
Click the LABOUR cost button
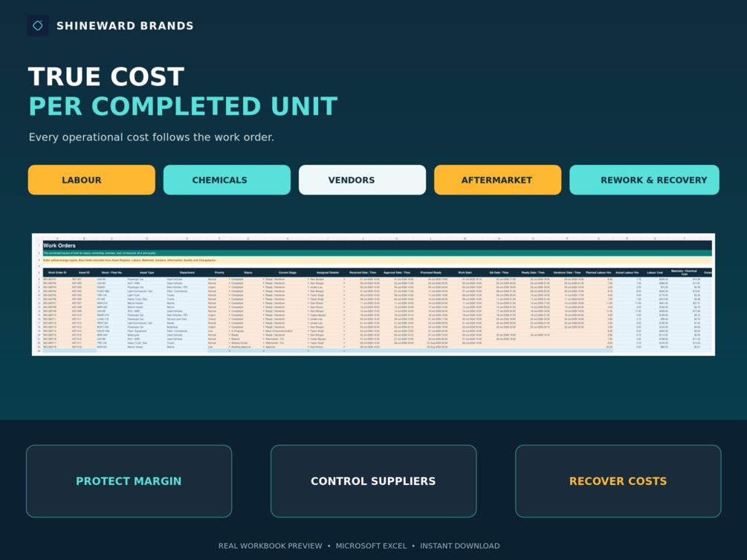coord(91,180)
